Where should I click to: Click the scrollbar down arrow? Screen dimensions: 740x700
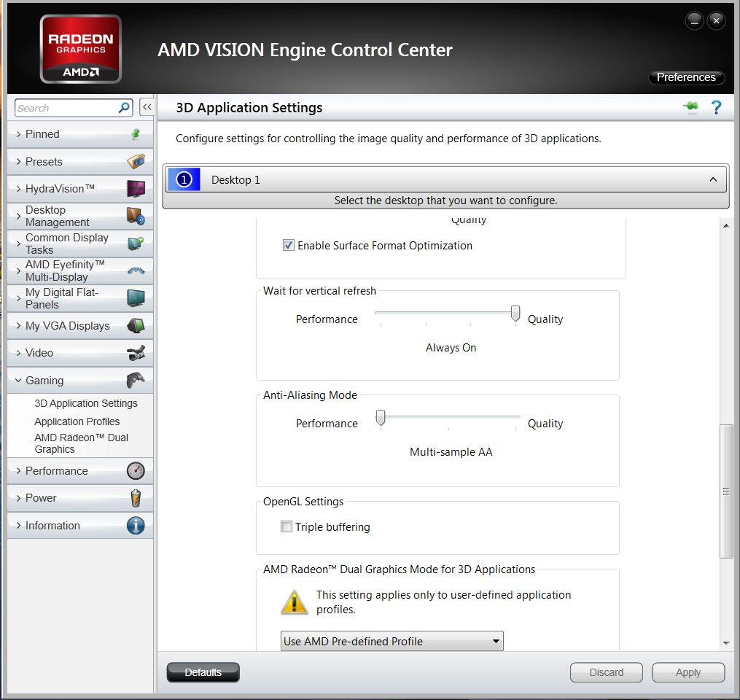tap(726, 643)
